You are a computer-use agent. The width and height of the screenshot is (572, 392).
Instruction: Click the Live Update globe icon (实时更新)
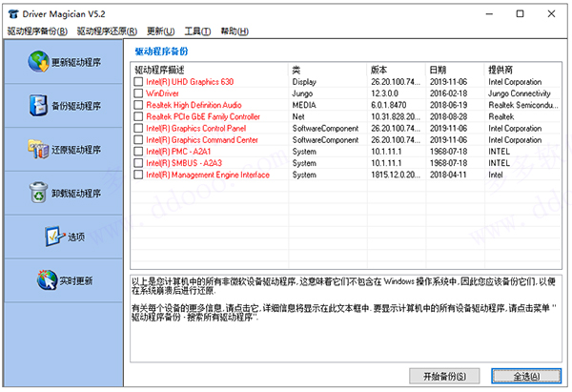coord(47,280)
